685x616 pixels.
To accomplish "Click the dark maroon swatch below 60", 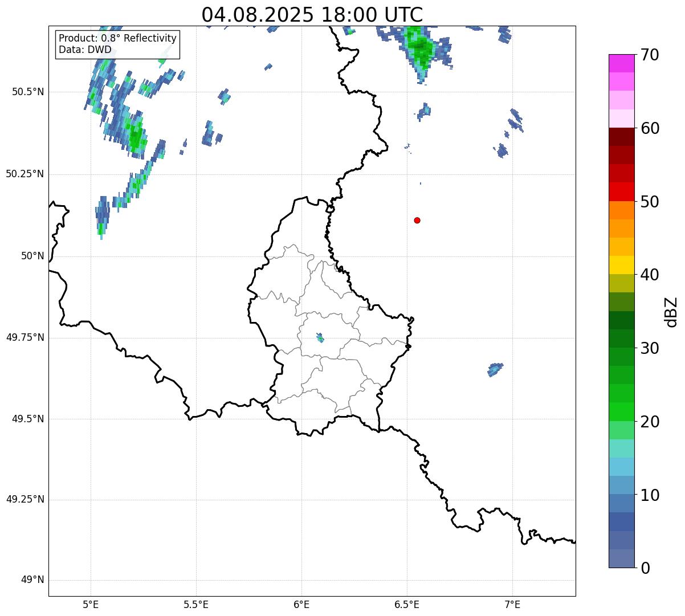I will tap(622, 137).
